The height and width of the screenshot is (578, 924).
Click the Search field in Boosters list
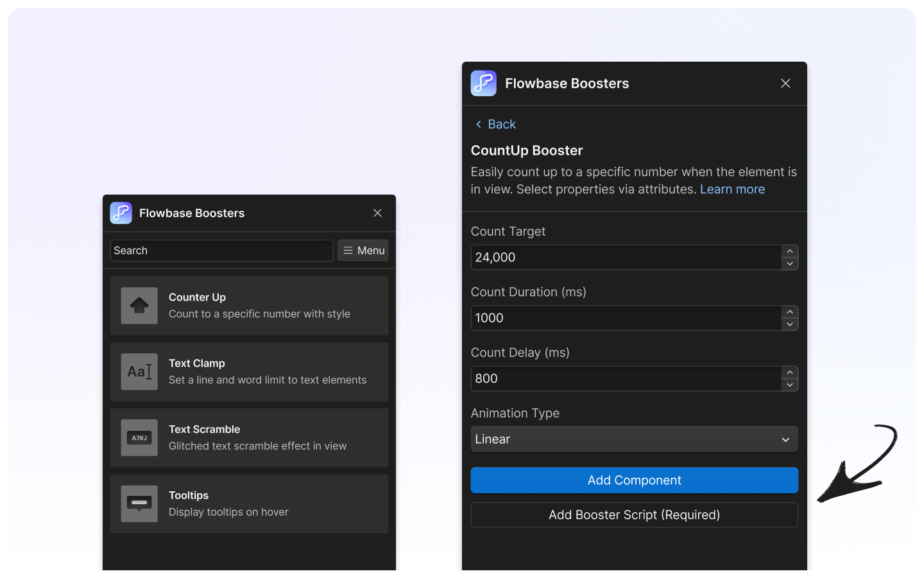[221, 250]
